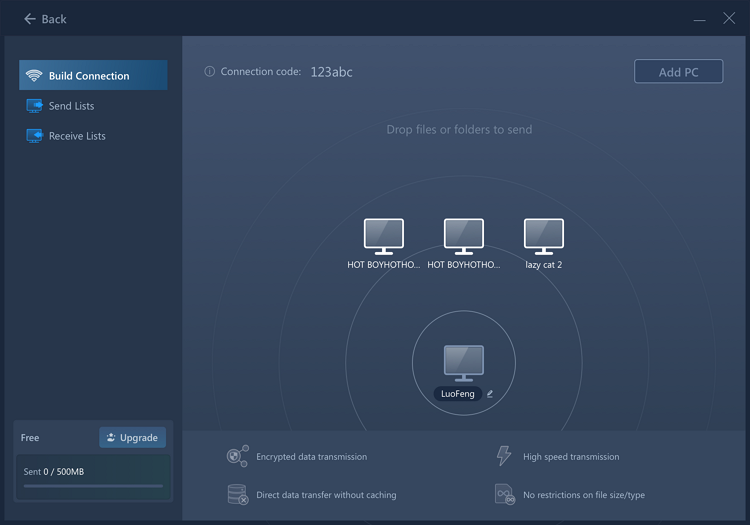Click the No restrictions on file size icon
The width and height of the screenshot is (750, 525).
pyautogui.click(x=504, y=494)
